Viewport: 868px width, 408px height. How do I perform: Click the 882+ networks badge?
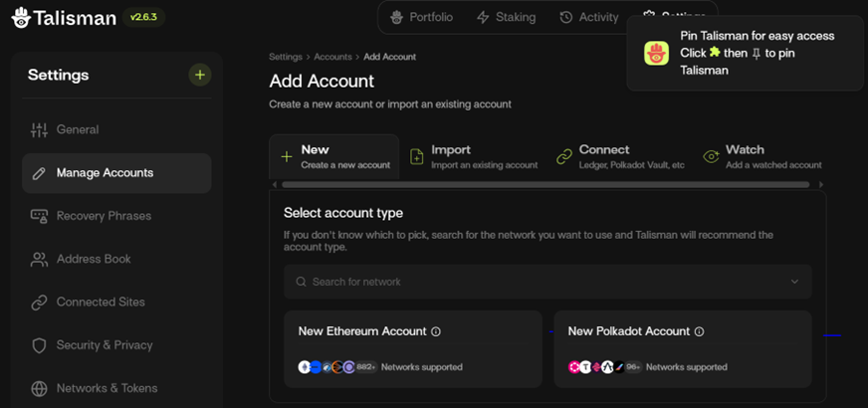pos(366,366)
